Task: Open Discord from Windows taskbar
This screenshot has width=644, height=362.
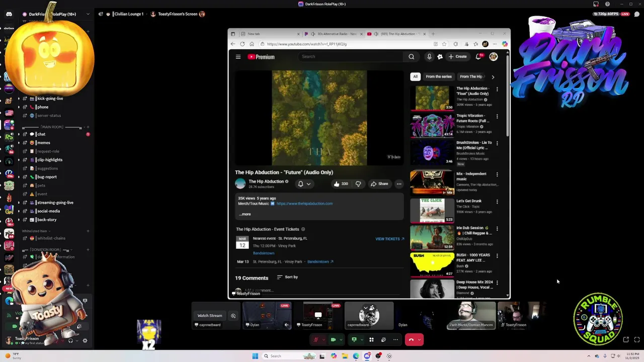Action: click(x=367, y=356)
